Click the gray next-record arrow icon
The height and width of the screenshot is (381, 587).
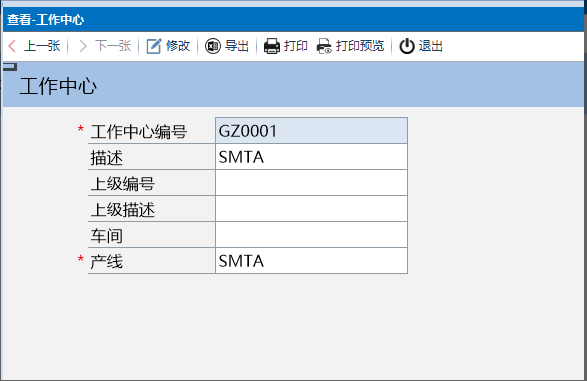click(83, 46)
